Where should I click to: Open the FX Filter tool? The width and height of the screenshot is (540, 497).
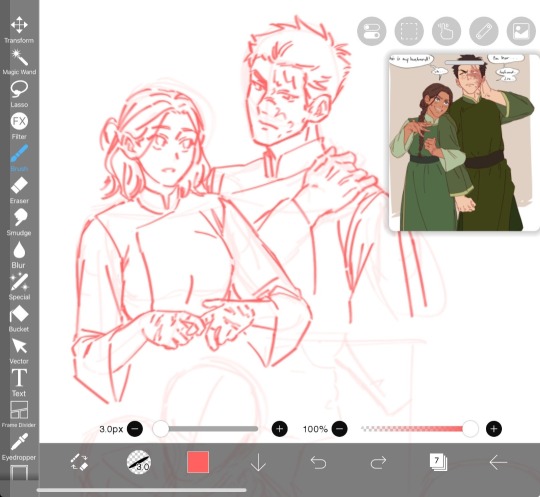pos(19,126)
